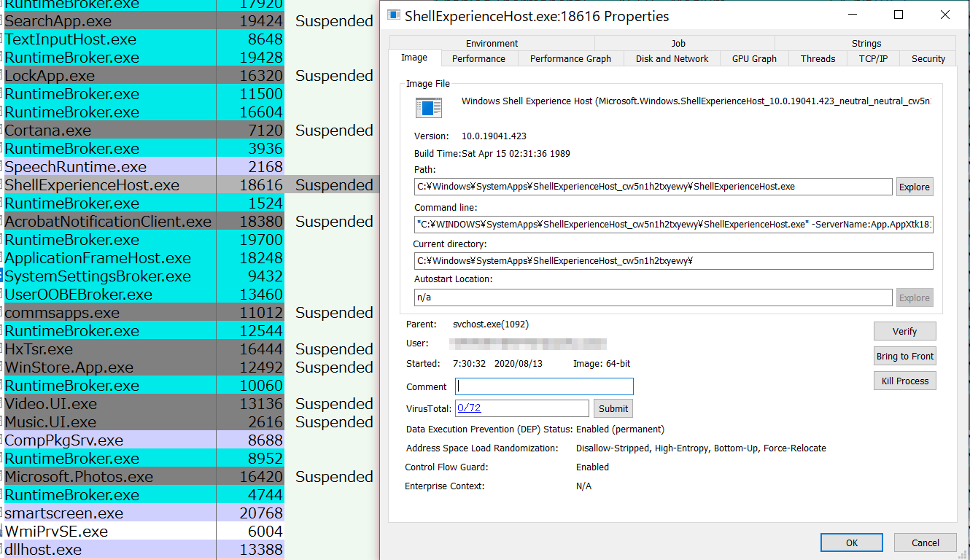The height and width of the screenshot is (560, 970).
Task: Select Video.UI.exe process row
Action: click(144, 404)
